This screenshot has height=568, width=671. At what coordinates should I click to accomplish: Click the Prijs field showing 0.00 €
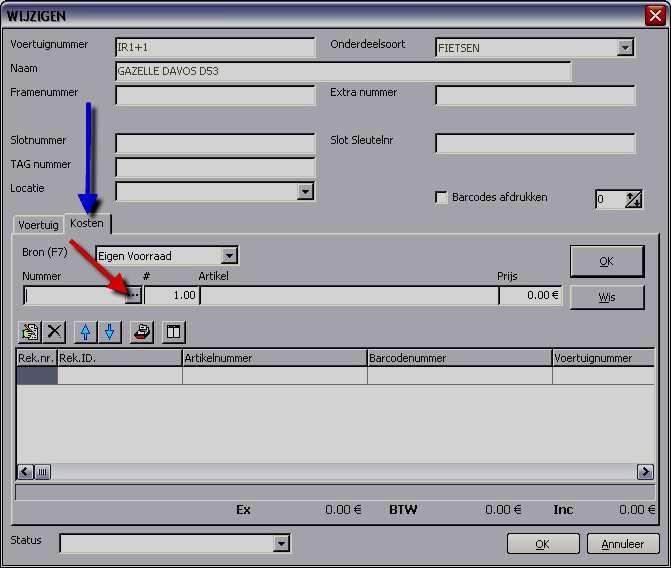pyautogui.click(x=530, y=295)
